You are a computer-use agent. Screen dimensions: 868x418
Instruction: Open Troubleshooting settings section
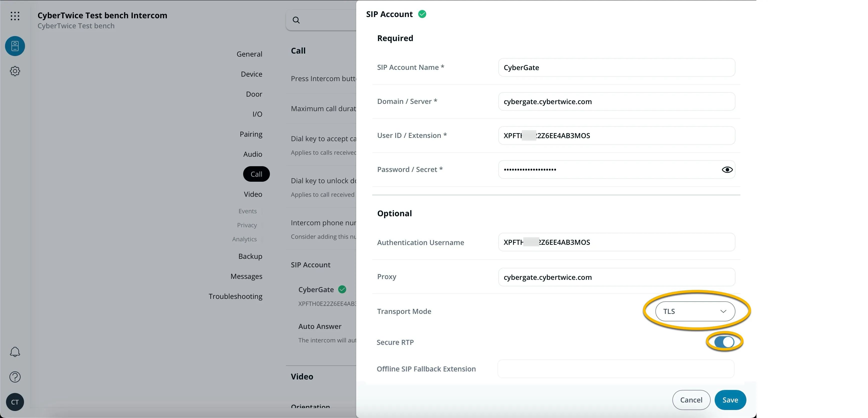236,296
